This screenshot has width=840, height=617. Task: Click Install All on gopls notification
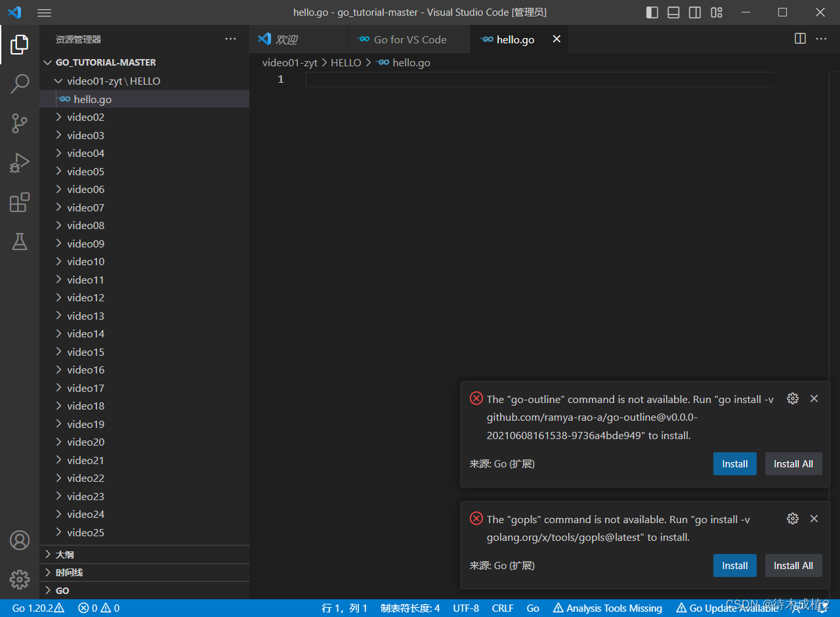793,566
